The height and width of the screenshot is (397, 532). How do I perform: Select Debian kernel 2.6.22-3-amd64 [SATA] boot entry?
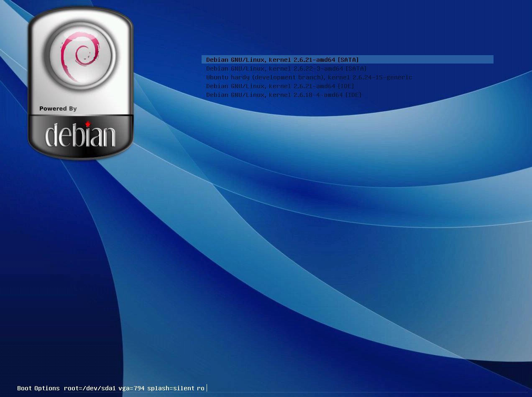coord(286,69)
